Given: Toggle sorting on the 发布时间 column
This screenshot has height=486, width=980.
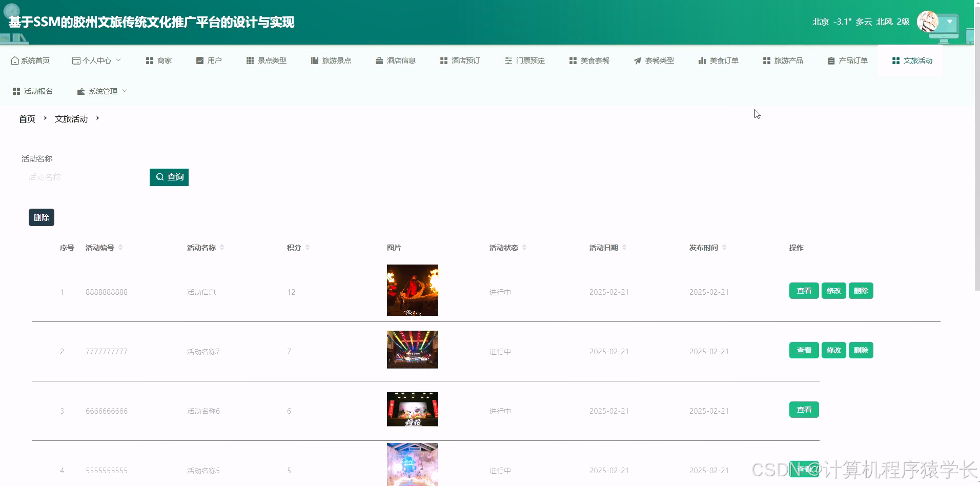Looking at the screenshot, I should tap(725, 247).
